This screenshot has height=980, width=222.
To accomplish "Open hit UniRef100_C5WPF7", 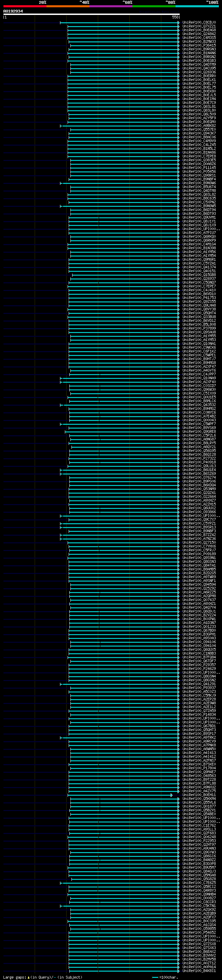I will [x=199, y=424].
